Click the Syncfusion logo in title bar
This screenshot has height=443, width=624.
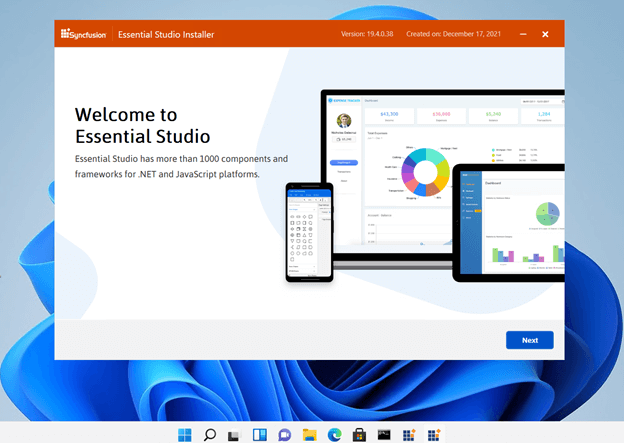(x=84, y=34)
